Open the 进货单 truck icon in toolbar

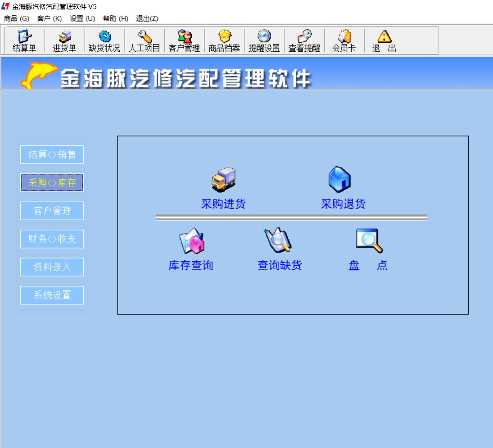tap(64, 41)
